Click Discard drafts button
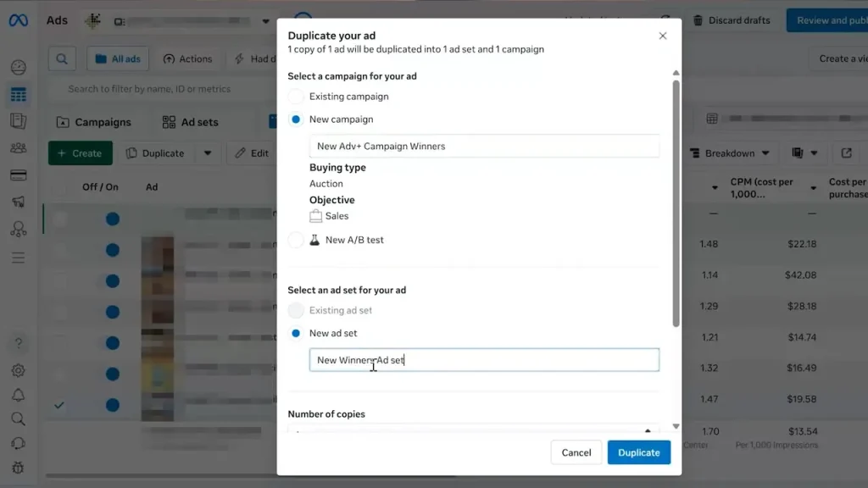 pos(732,20)
